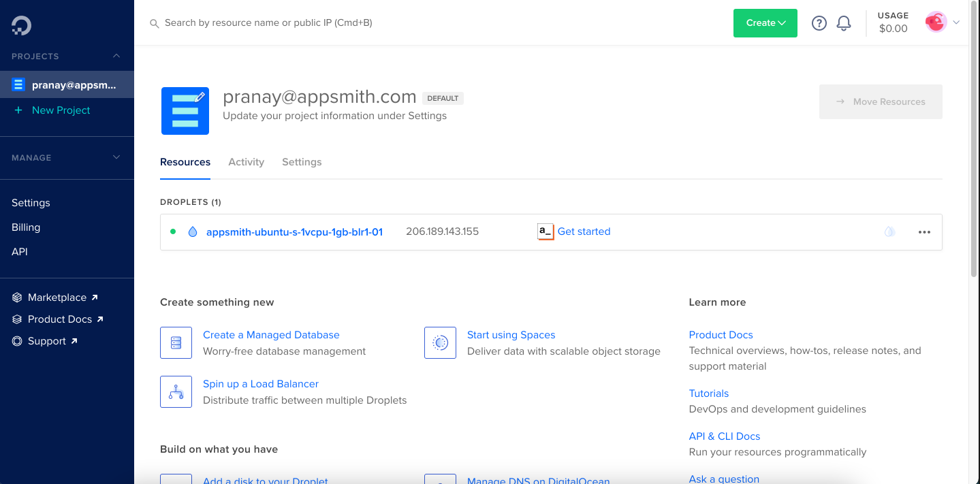Switch to the Activity tab
The image size is (980, 484).
[x=246, y=162]
